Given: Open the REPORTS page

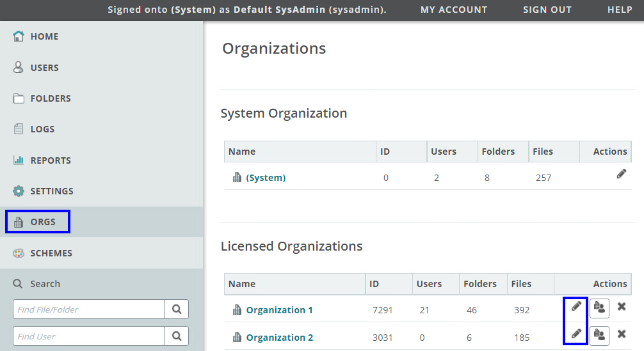Looking at the screenshot, I should (x=51, y=160).
